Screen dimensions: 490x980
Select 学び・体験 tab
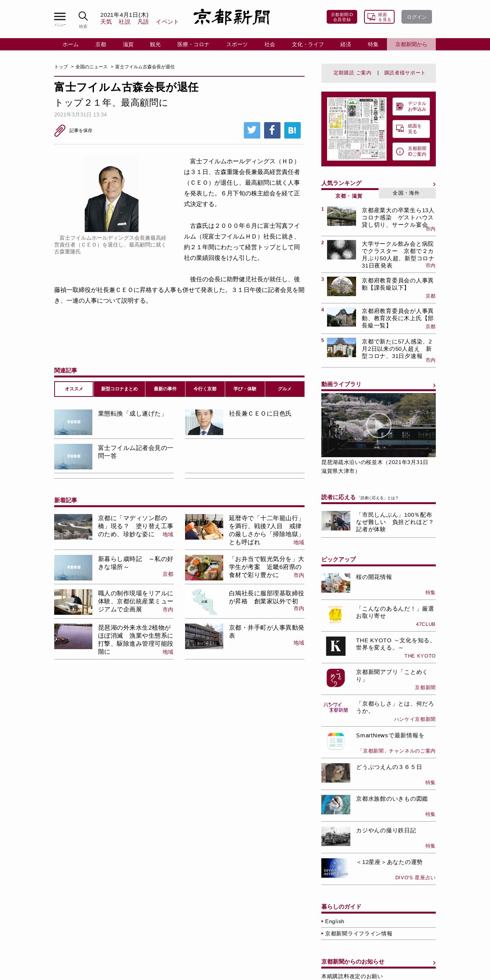[245, 389]
